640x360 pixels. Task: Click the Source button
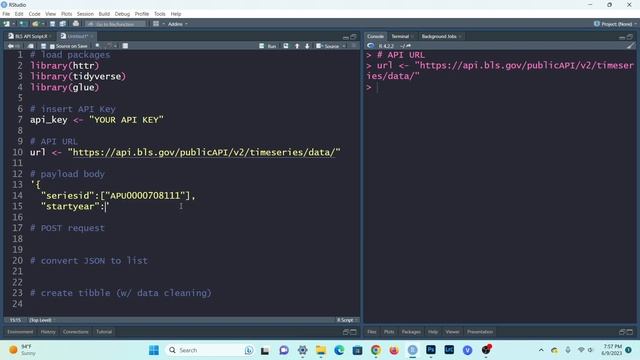[328, 46]
